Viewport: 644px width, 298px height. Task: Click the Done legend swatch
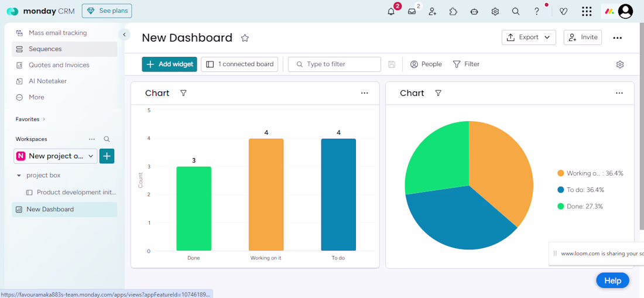(561, 206)
